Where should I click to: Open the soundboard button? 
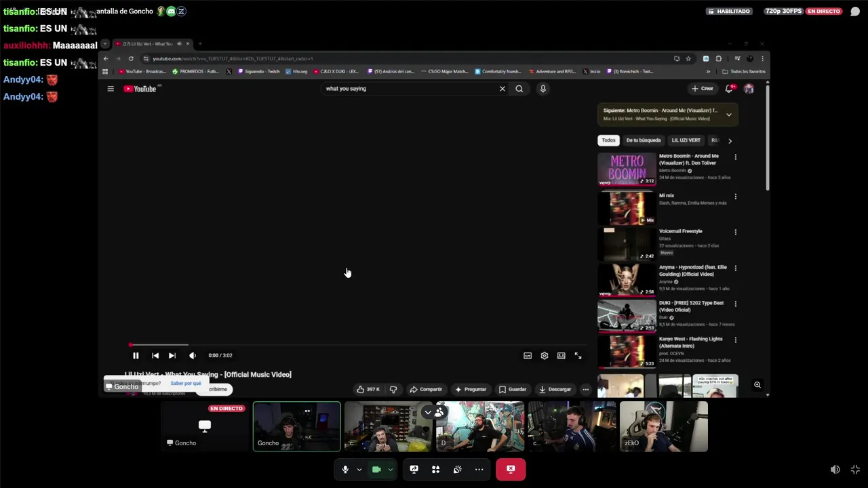coord(458,469)
